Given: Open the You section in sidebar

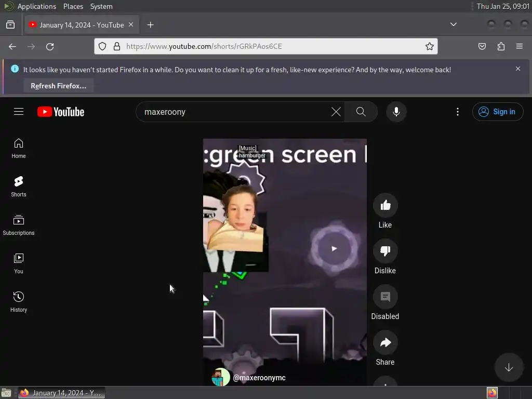Looking at the screenshot, I should pyautogui.click(x=19, y=263).
